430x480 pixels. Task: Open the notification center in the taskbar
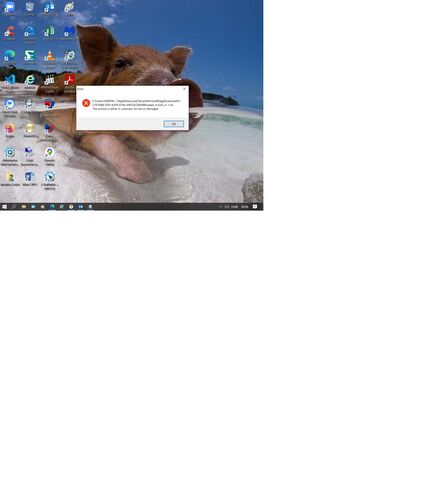tap(255, 207)
